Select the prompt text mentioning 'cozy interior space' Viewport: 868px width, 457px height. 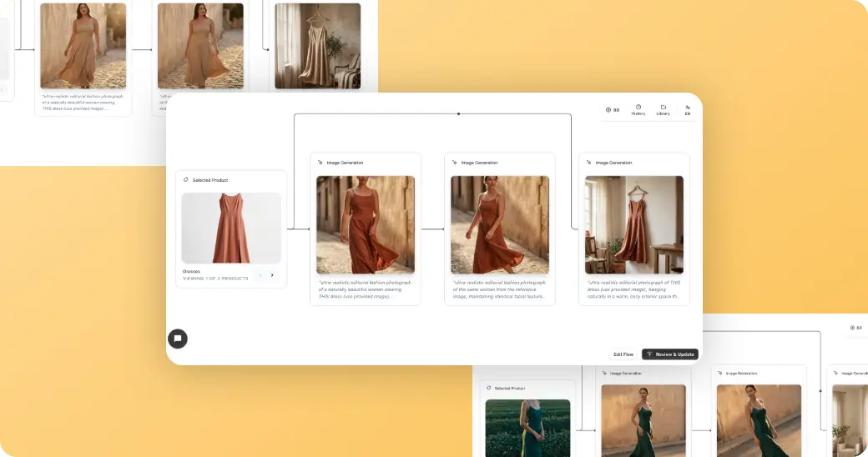click(x=633, y=289)
